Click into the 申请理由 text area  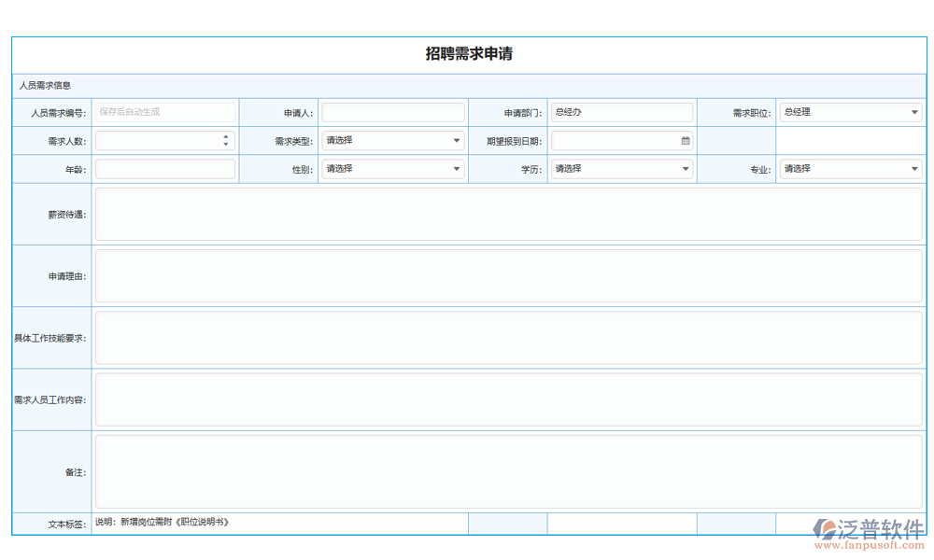pyautogui.click(x=508, y=276)
